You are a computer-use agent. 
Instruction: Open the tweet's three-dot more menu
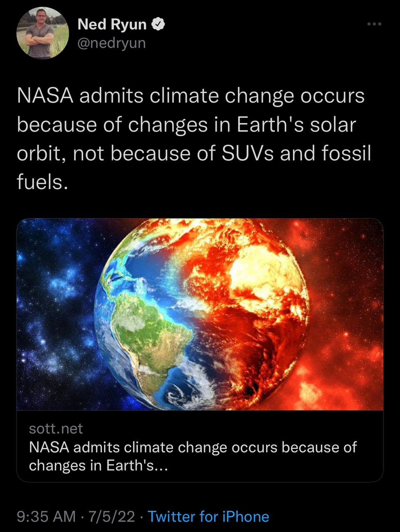click(x=374, y=25)
